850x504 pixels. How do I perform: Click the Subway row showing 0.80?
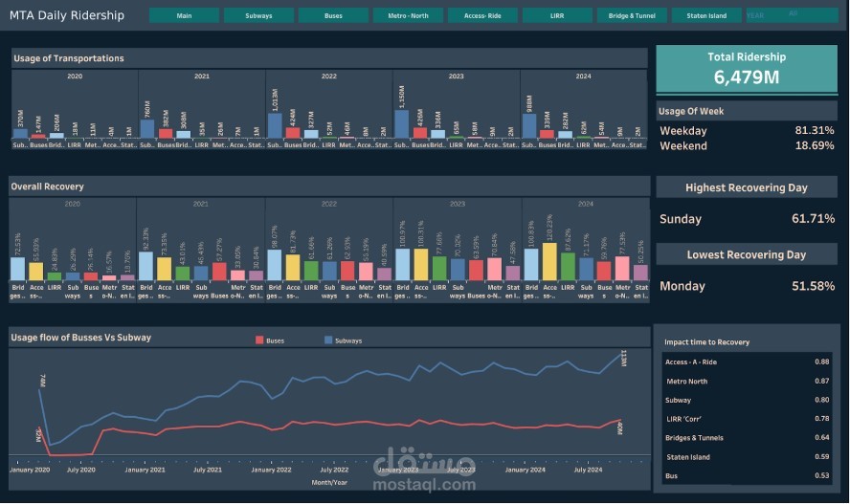[x=747, y=400]
